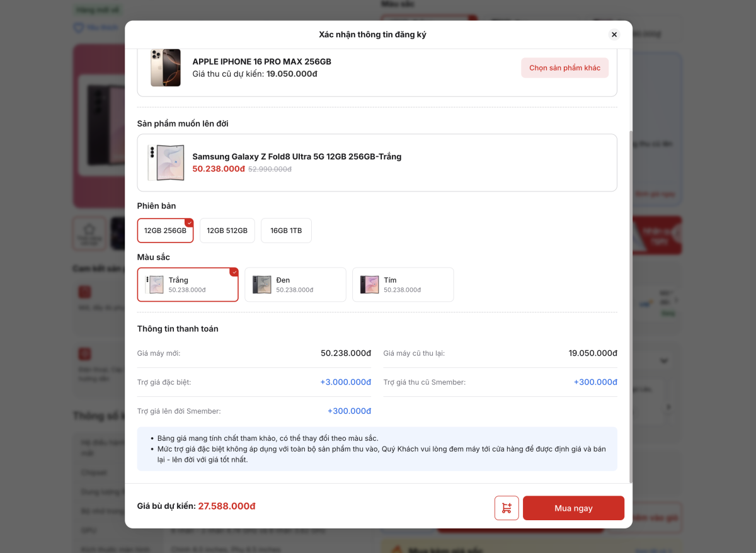Click the product title Samsung Galaxy Z Fold8 Ultra

click(297, 156)
